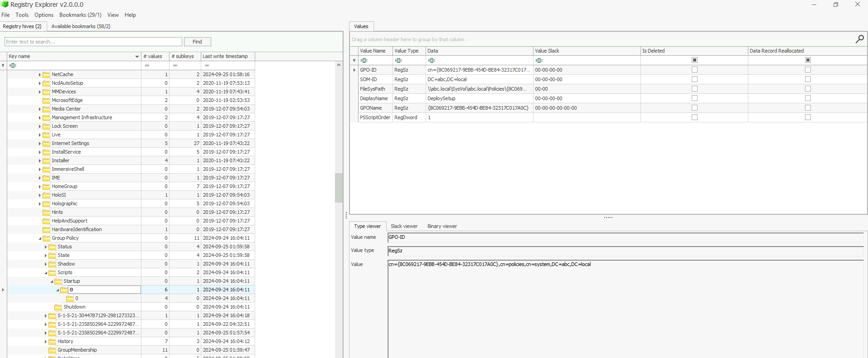868x358 pixels.
Task: Toggle Data Record Reallocated checkbox for GPO-ID row
Action: pyautogui.click(x=808, y=70)
